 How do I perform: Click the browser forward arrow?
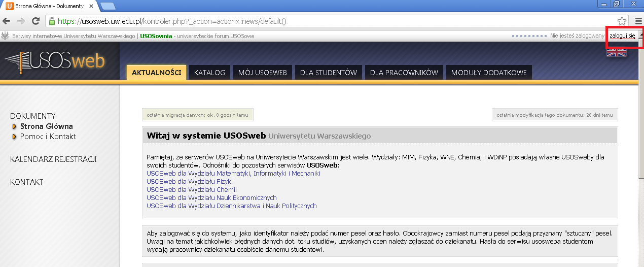(x=21, y=21)
